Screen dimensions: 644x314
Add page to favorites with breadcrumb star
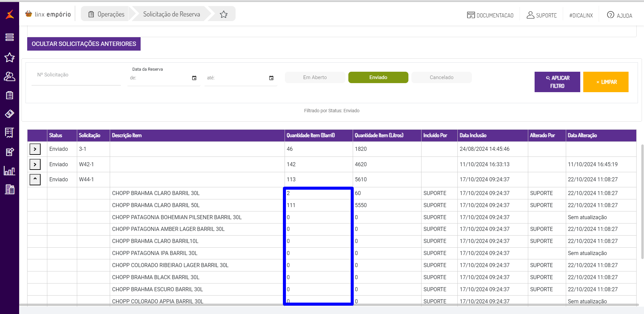(x=224, y=14)
